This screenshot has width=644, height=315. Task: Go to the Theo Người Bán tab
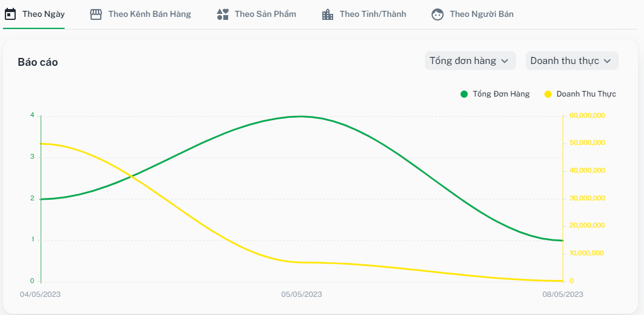tap(481, 14)
